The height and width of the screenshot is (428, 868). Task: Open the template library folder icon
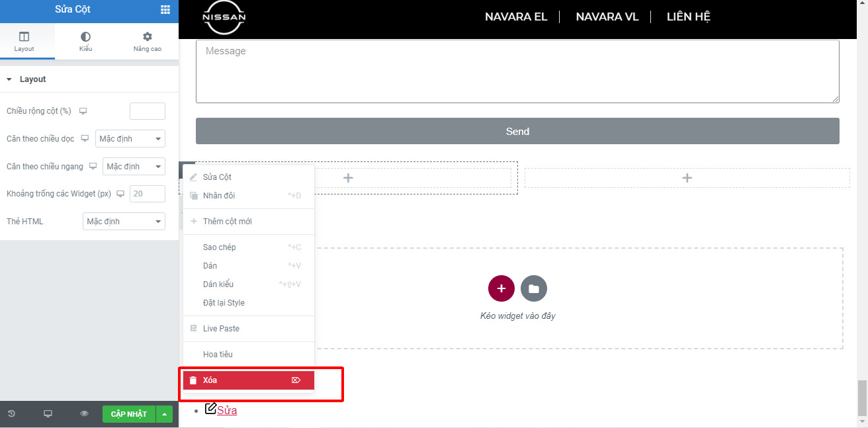point(534,288)
